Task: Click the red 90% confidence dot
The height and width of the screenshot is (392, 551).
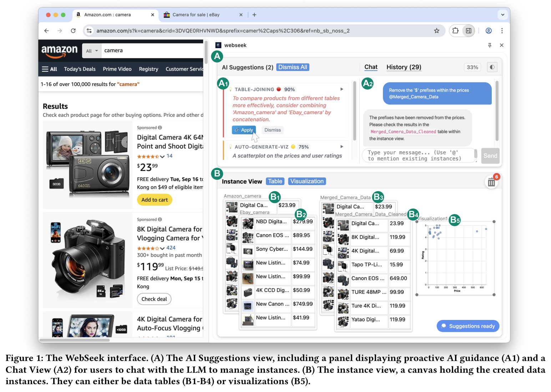Action: [279, 89]
